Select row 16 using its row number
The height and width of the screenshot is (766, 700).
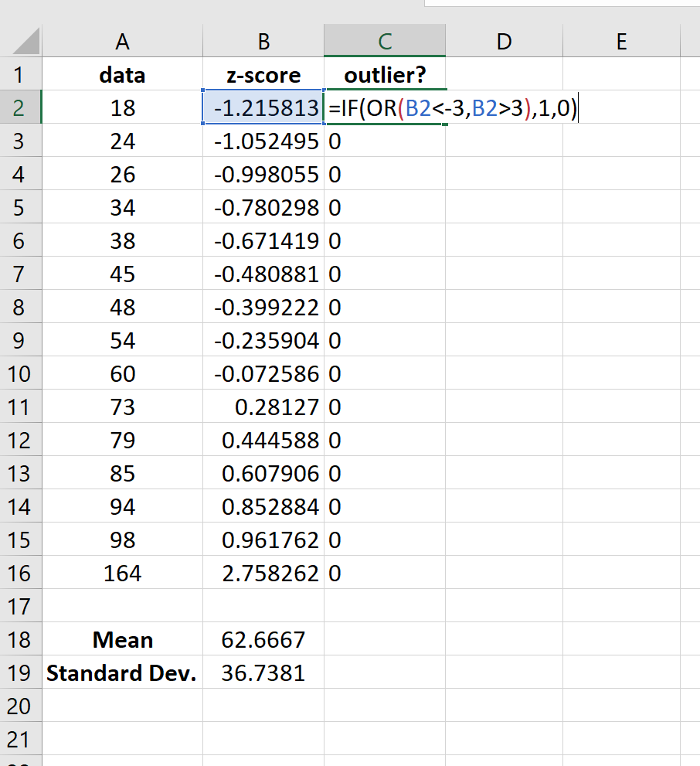(22, 574)
